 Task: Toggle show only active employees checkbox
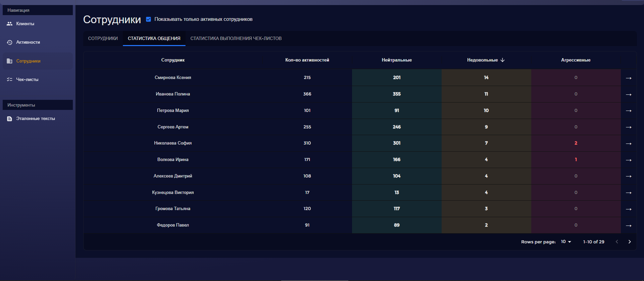[x=148, y=19]
